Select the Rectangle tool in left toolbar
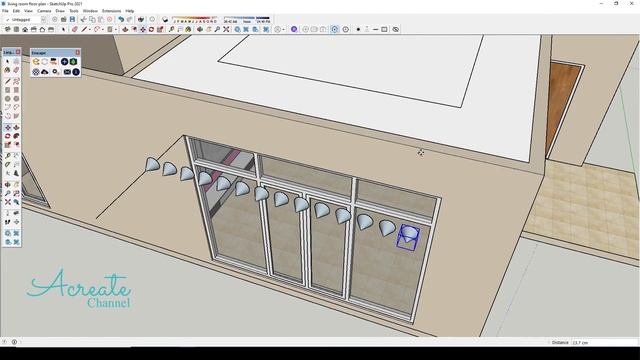Viewport: 640px width, 360px height. coord(8,89)
